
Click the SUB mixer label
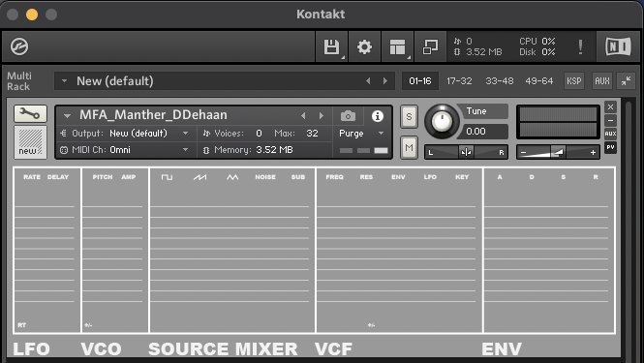[x=298, y=177]
